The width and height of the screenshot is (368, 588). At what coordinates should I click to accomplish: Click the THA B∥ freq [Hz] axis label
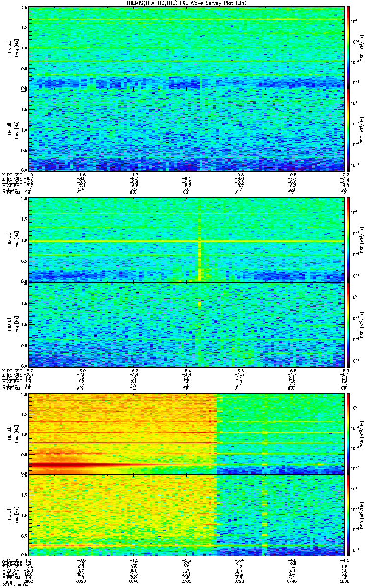point(12,129)
